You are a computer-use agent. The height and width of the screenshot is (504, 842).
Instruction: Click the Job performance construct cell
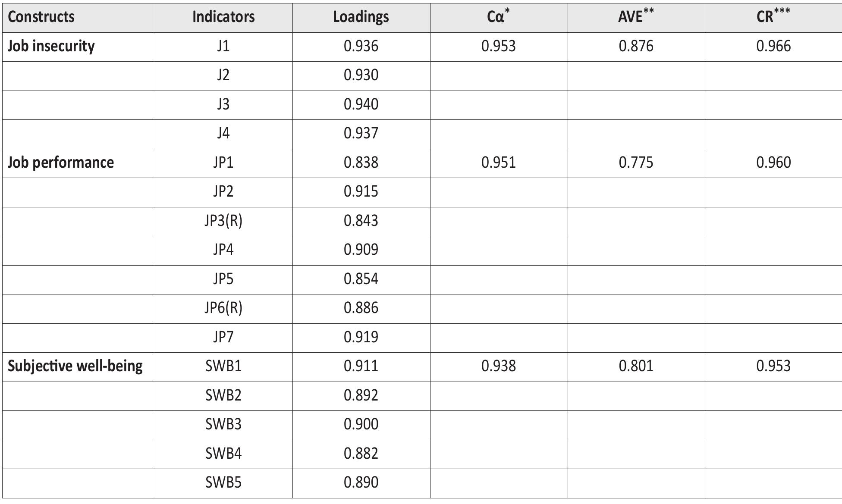click(x=61, y=163)
